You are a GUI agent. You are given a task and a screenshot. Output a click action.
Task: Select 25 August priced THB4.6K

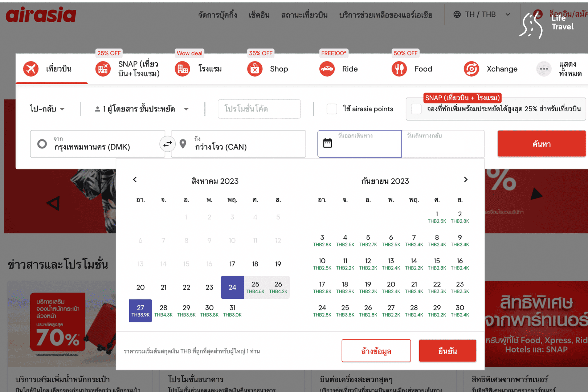click(x=255, y=287)
